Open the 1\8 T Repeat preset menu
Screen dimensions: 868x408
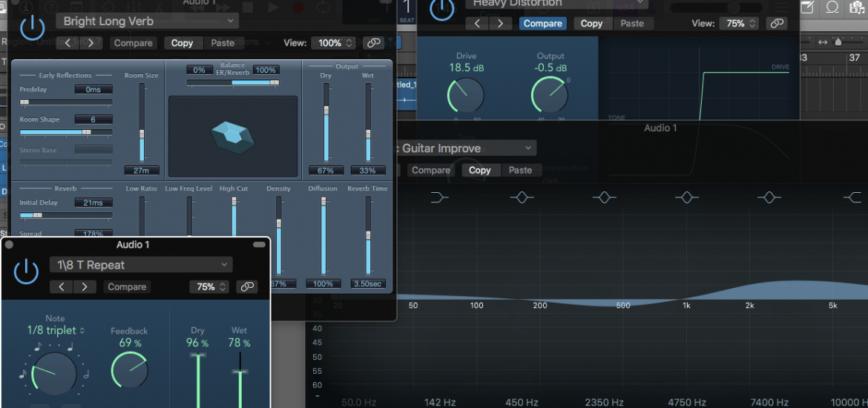pos(141,265)
